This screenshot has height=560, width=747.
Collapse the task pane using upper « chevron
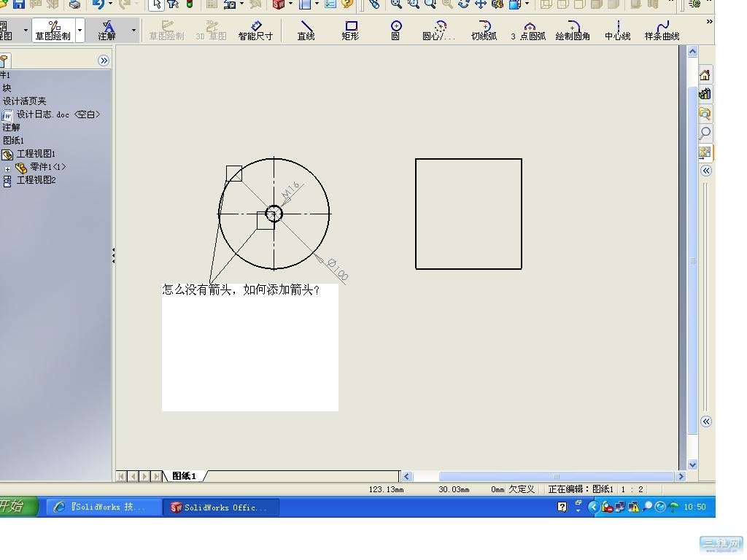(706, 171)
